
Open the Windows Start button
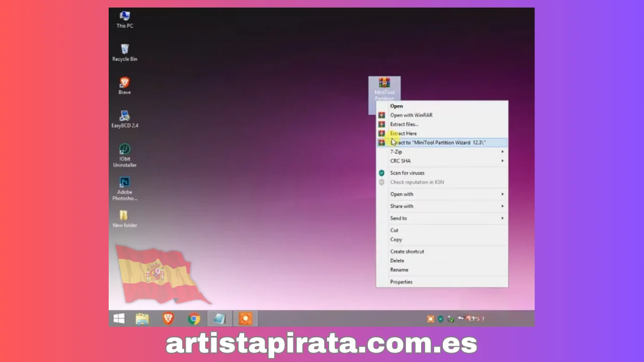tap(119, 319)
